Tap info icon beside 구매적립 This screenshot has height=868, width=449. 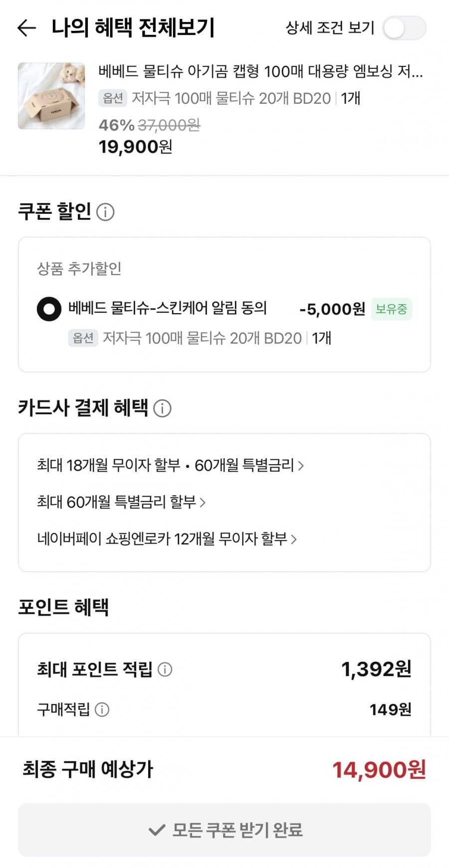(x=102, y=709)
